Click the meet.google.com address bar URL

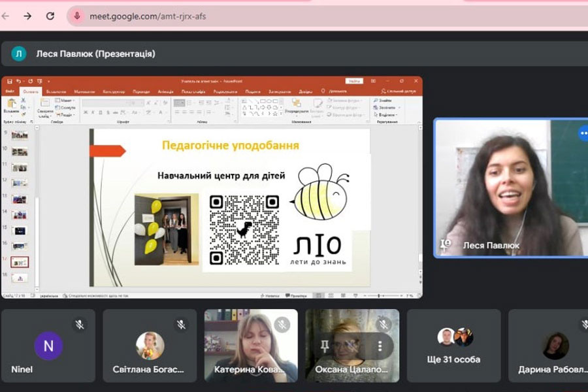(x=147, y=16)
